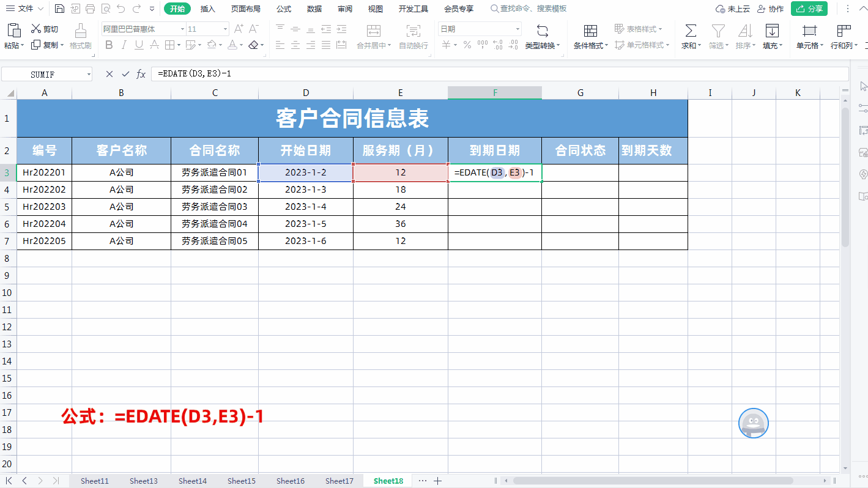This screenshot has height=488, width=868.
Task: Undo the last action
Action: point(121,9)
